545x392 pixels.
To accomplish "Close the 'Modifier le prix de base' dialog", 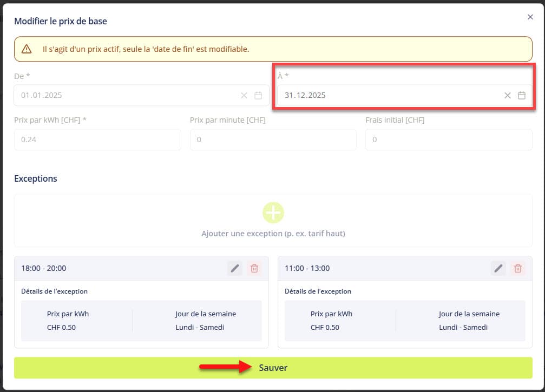I will coord(530,17).
